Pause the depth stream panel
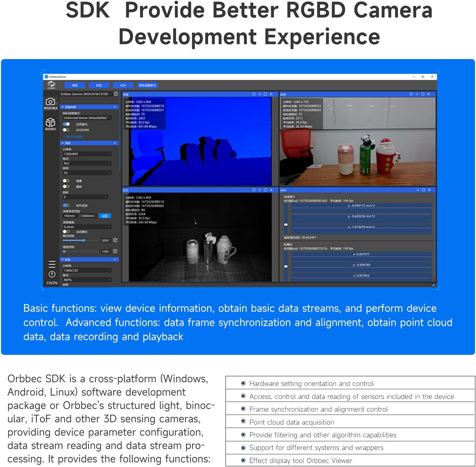 click(x=260, y=94)
